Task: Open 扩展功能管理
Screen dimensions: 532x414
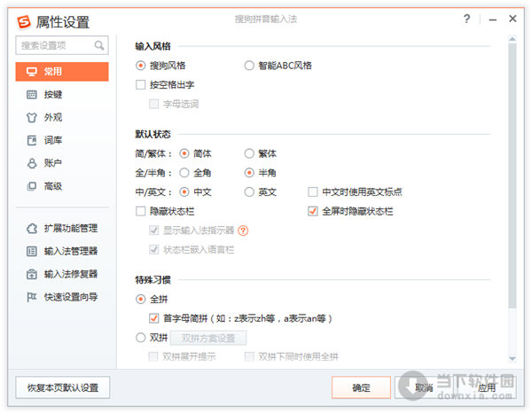Action: coord(62,229)
